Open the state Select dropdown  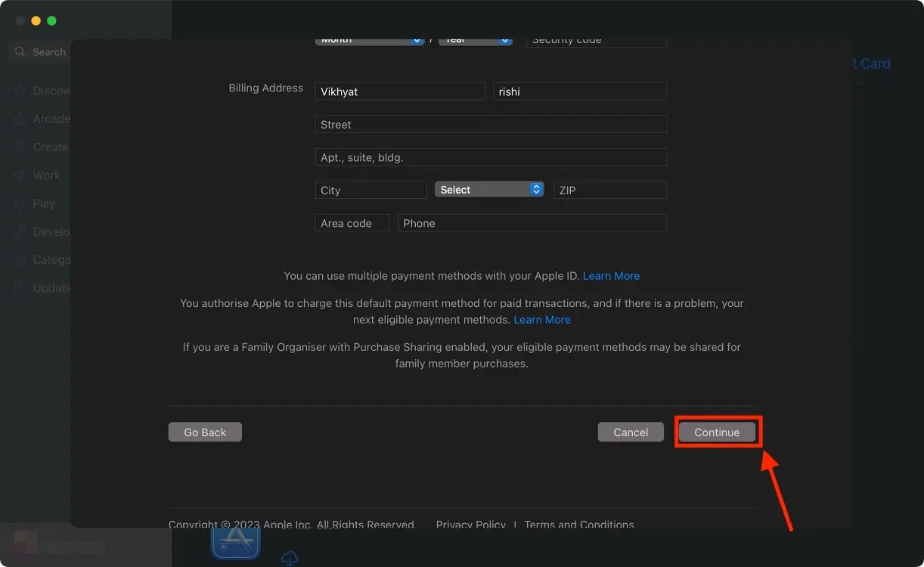tap(489, 190)
